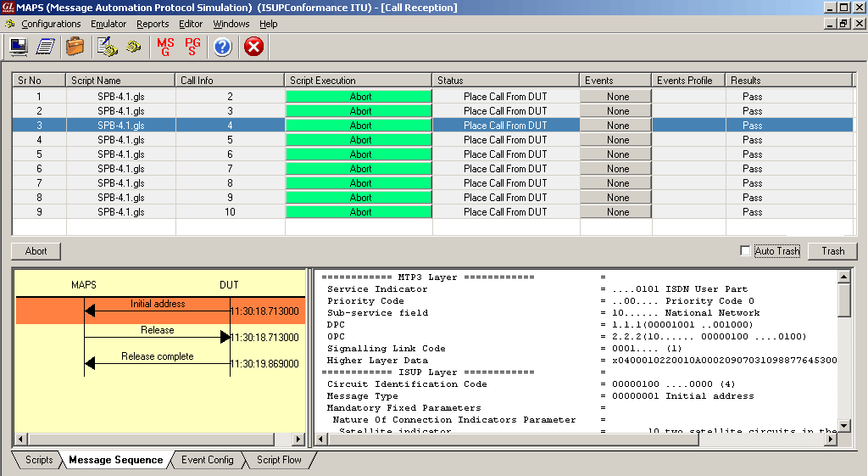Click the Script Name column header

[x=120, y=81]
